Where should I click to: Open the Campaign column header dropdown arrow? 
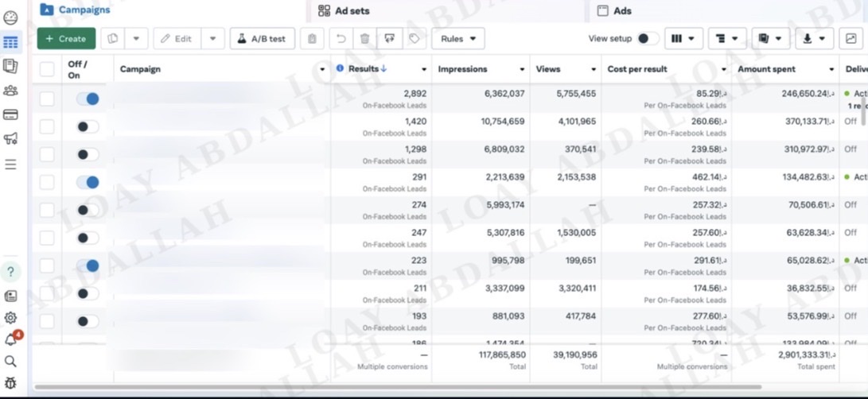(322, 69)
